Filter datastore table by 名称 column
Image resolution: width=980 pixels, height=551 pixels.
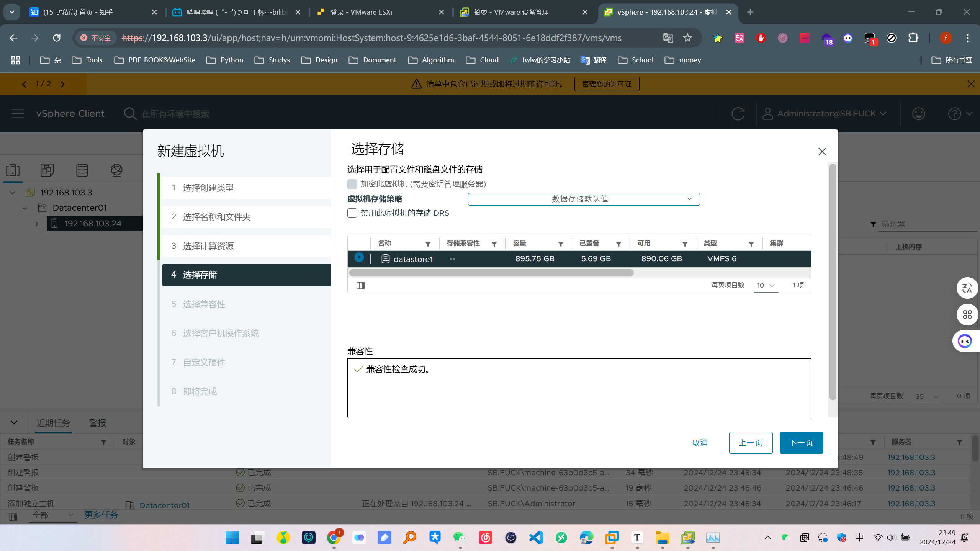click(x=428, y=244)
